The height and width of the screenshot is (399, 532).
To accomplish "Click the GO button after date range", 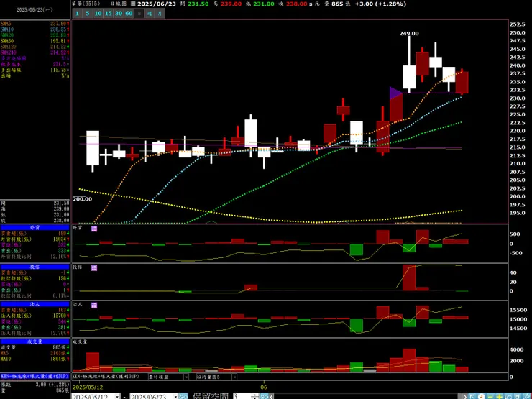I will coord(183,396).
